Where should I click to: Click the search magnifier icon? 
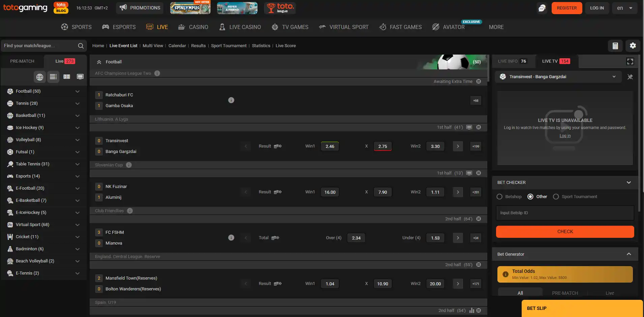pyautogui.click(x=81, y=46)
